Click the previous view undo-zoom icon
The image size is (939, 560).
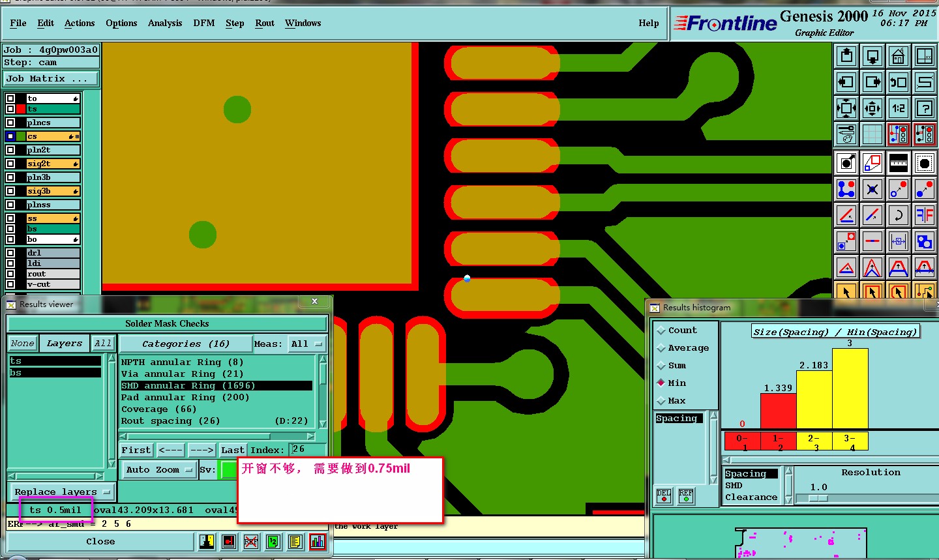coord(899,83)
